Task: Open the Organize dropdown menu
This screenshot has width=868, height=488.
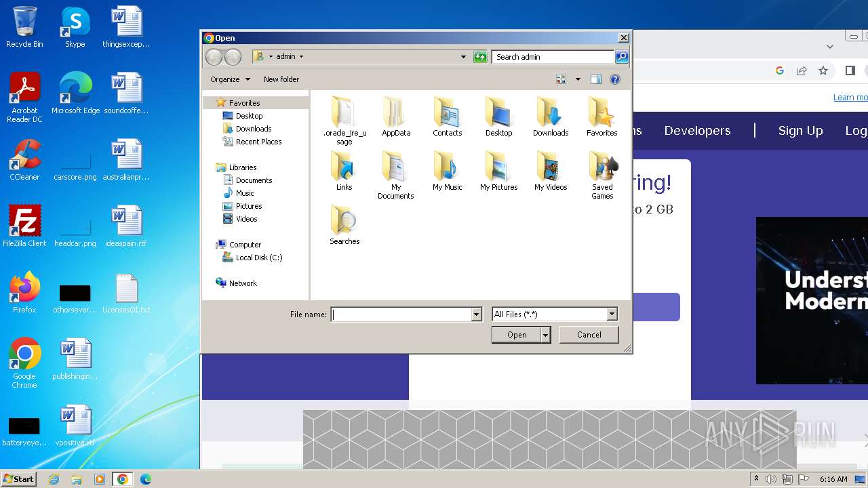Action: pyautogui.click(x=230, y=79)
